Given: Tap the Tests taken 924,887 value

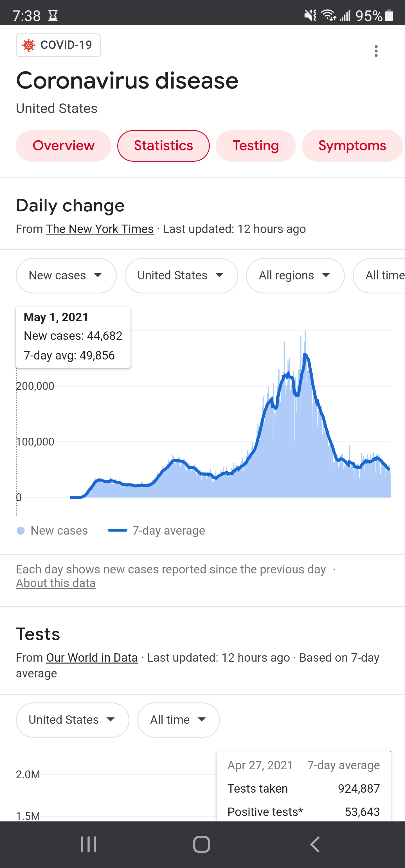Looking at the screenshot, I should click(359, 789).
